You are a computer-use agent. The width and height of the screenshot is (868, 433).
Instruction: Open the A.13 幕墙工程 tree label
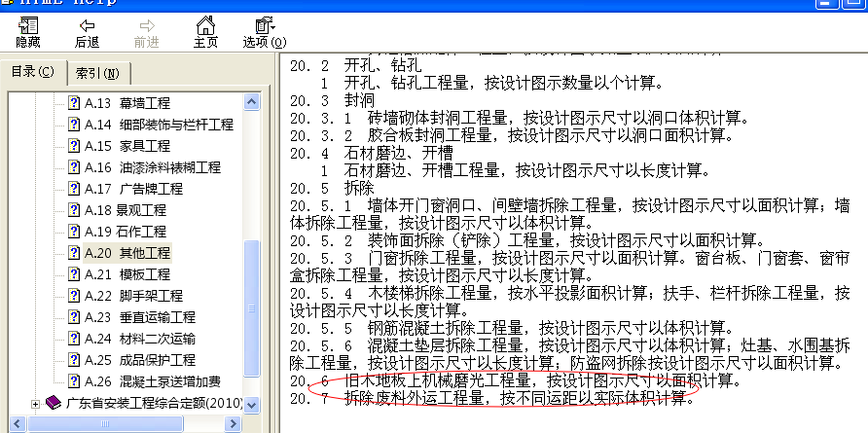[x=127, y=103]
